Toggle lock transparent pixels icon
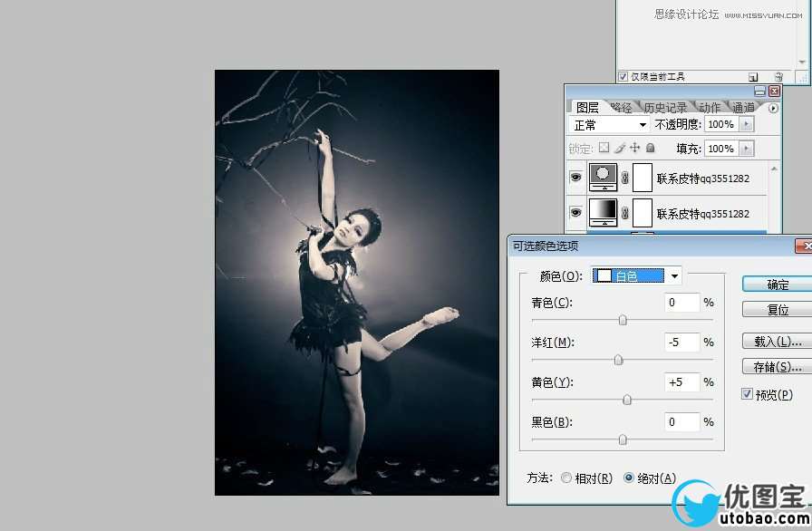Image resolution: width=812 pixels, height=531 pixels. pyautogui.click(x=604, y=148)
